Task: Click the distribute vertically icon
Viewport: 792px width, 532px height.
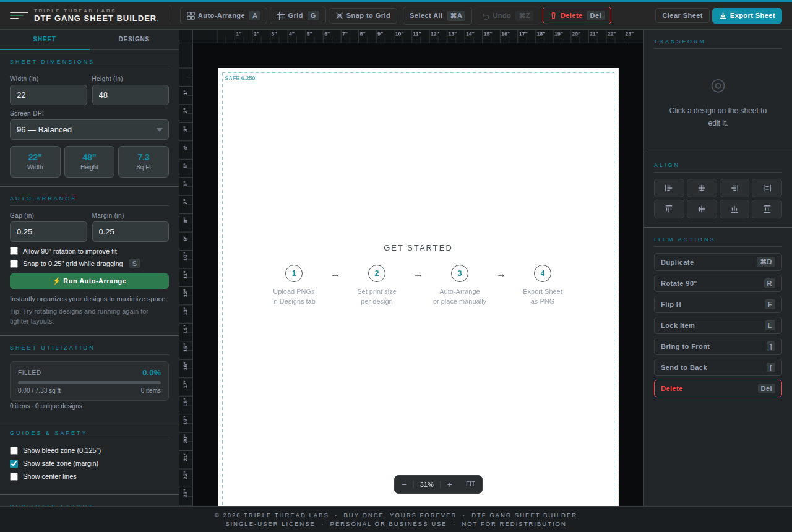Action: [767, 209]
